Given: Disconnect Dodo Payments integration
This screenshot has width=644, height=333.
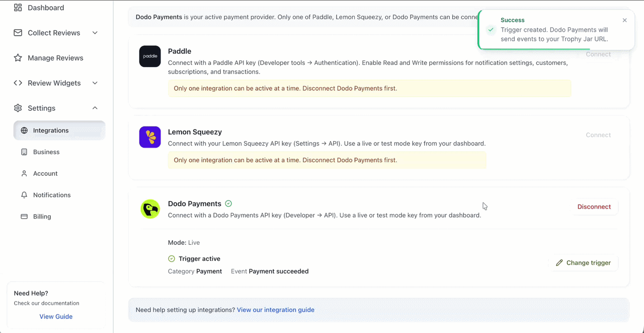Looking at the screenshot, I should 594,207.
